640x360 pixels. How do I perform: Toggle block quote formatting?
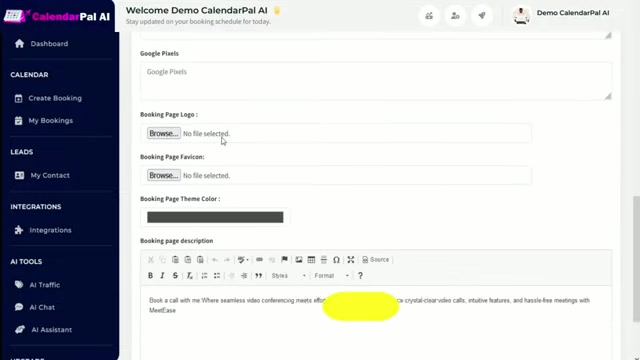click(258, 276)
